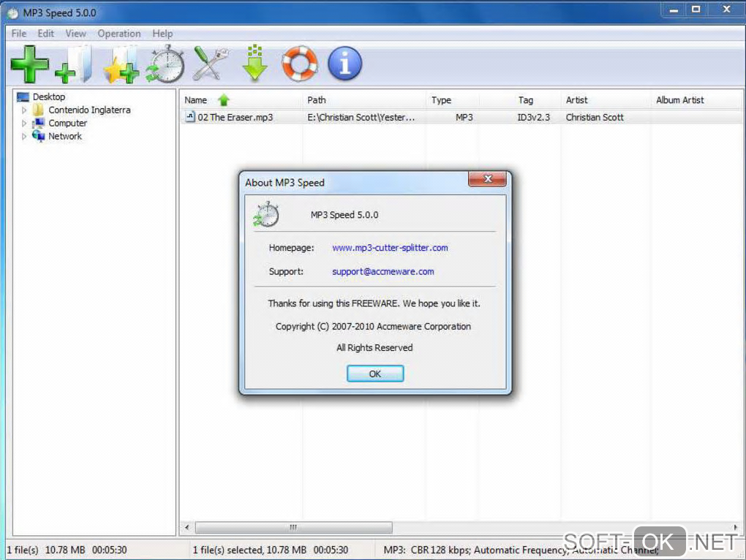746x560 pixels.
Task: Open the www.mp3-cutter-splitter.com homepage link
Action: [390, 248]
